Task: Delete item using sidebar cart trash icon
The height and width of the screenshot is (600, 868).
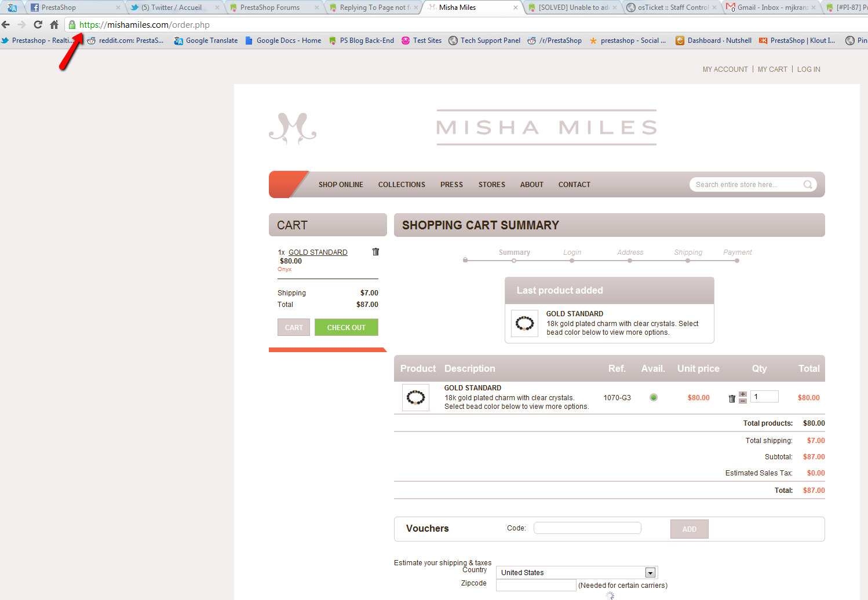Action: point(375,252)
